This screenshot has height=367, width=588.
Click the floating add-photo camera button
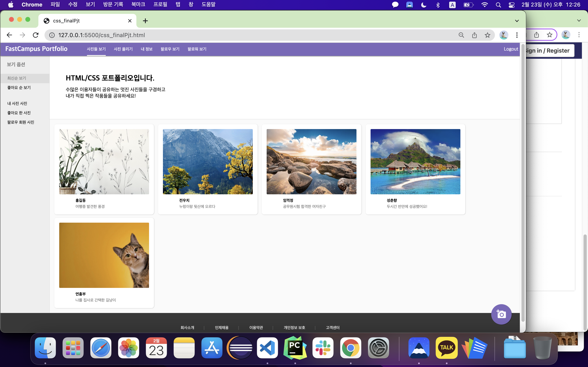501,314
